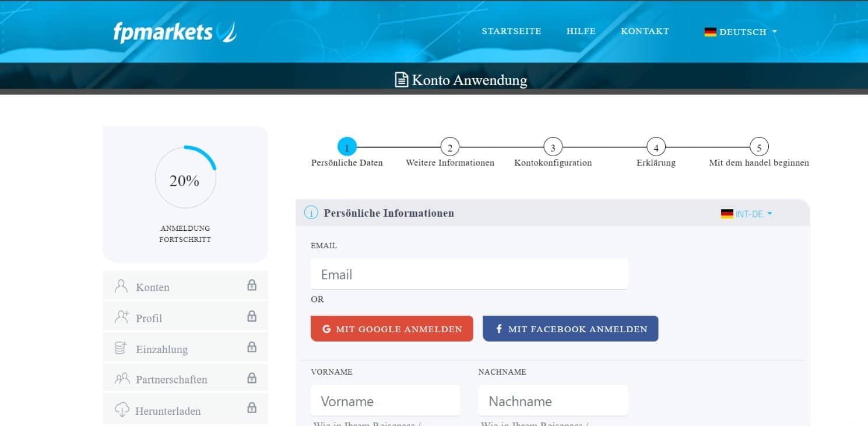Open the INT-DE region dropdown
The width and height of the screenshot is (868, 426).
747,214
